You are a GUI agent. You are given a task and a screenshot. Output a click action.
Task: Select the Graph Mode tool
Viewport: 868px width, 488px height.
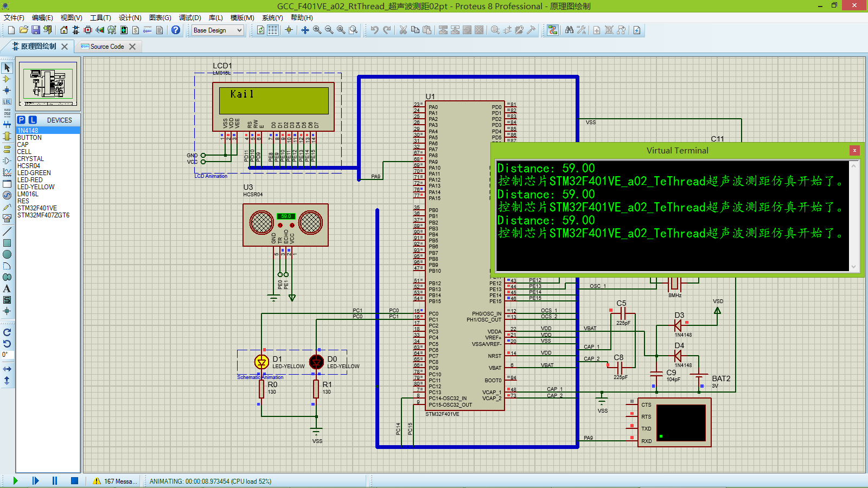click(x=7, y=172)
